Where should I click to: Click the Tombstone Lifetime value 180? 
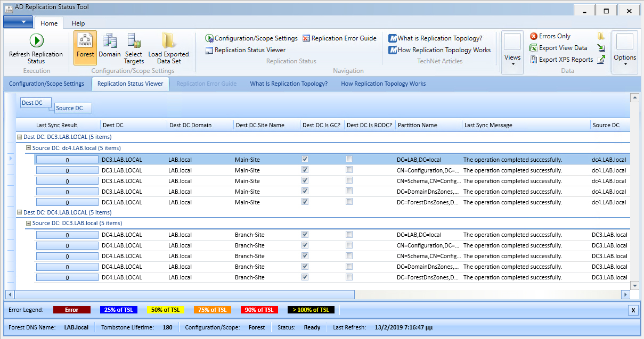[x=167, y=327]
